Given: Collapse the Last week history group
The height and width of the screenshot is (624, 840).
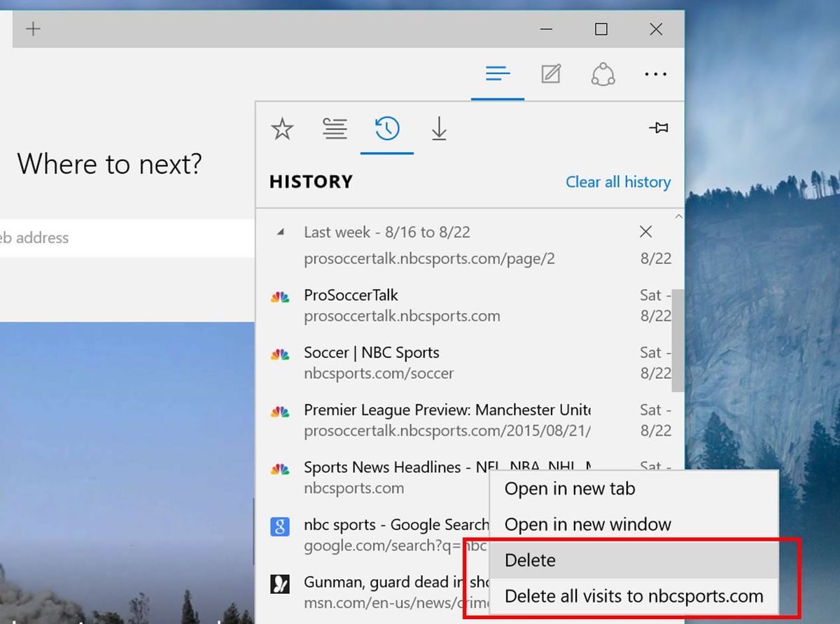Looking at the screenshot, I should click(281, 232).
